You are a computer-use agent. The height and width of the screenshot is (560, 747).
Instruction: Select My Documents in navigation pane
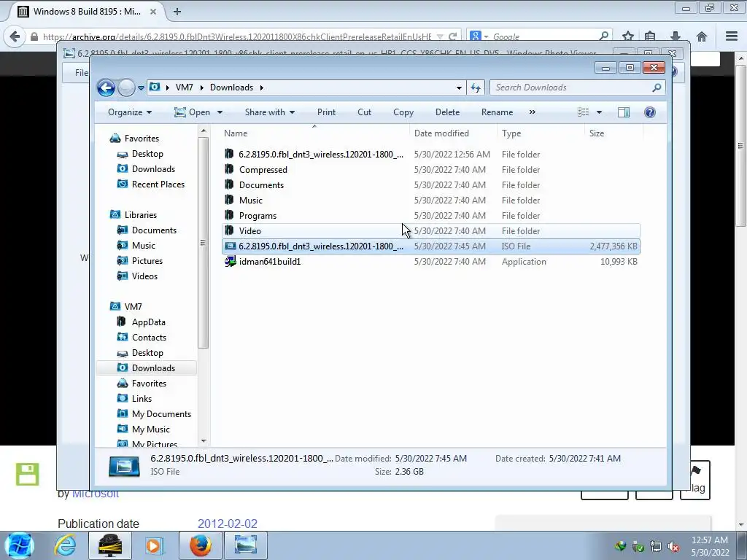coord(161,414)
